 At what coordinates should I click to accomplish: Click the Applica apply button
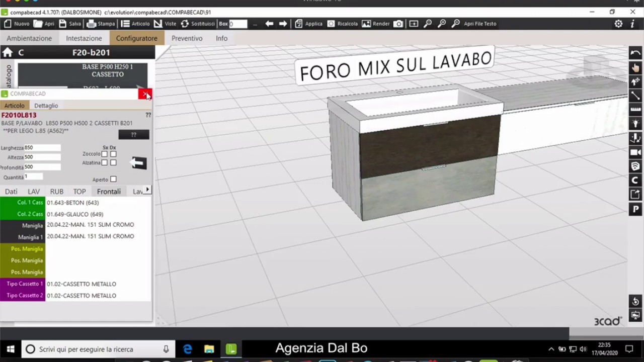[308, 24]
